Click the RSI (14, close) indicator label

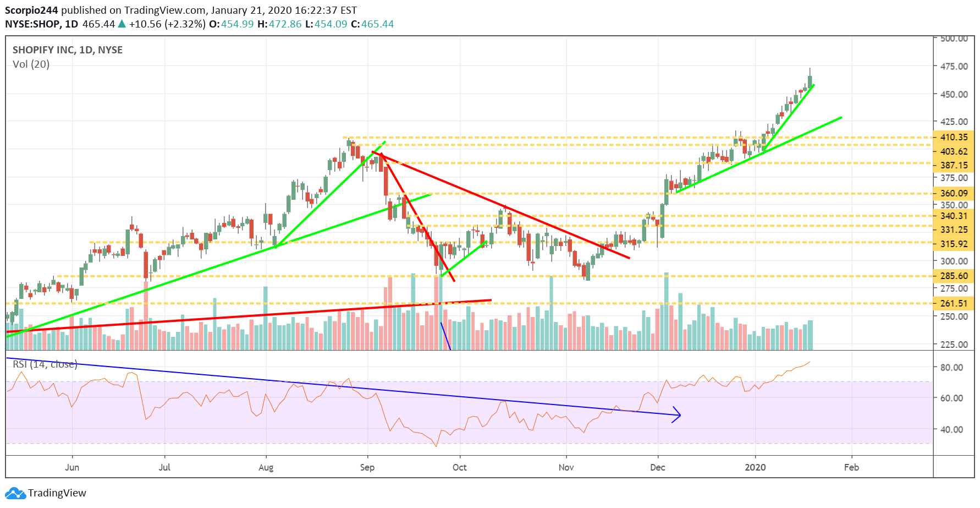[45, 364]
